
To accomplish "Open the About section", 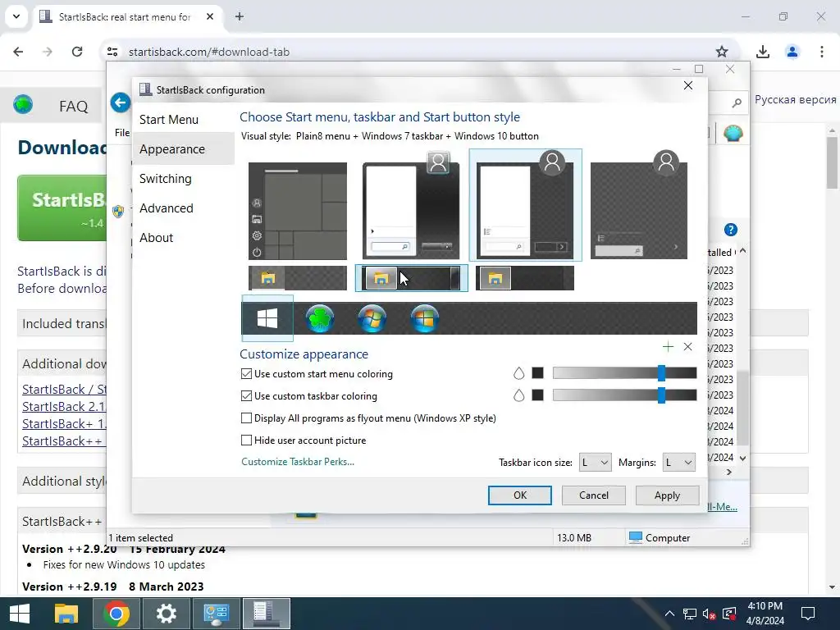I will click(x=156, y=237).
